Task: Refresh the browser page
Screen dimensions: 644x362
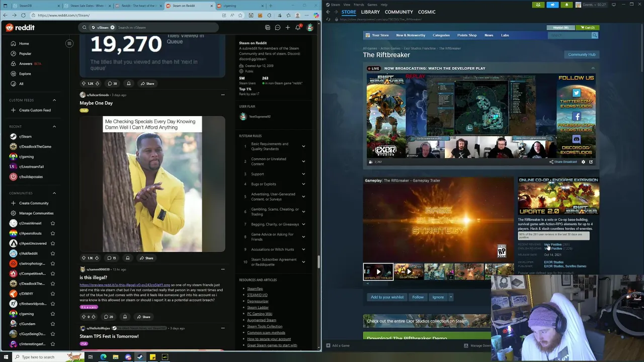Action: pyautogui.click(x=23, y=15)
